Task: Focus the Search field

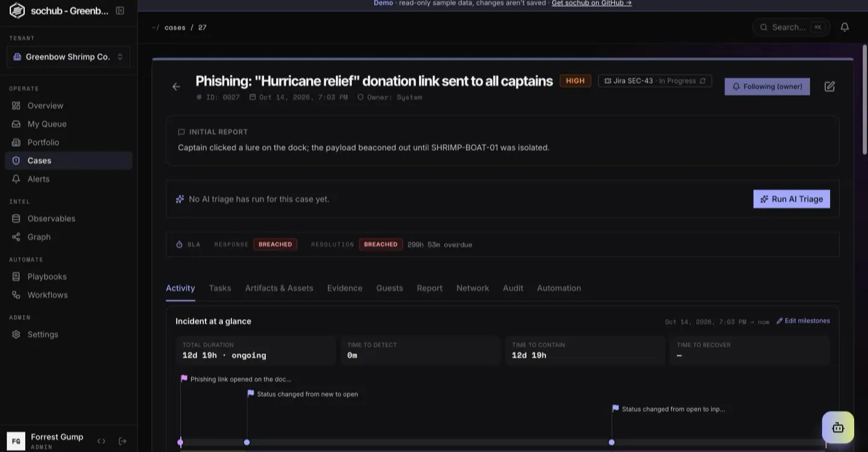Action: pyautogui.click(x=791, y=27)
